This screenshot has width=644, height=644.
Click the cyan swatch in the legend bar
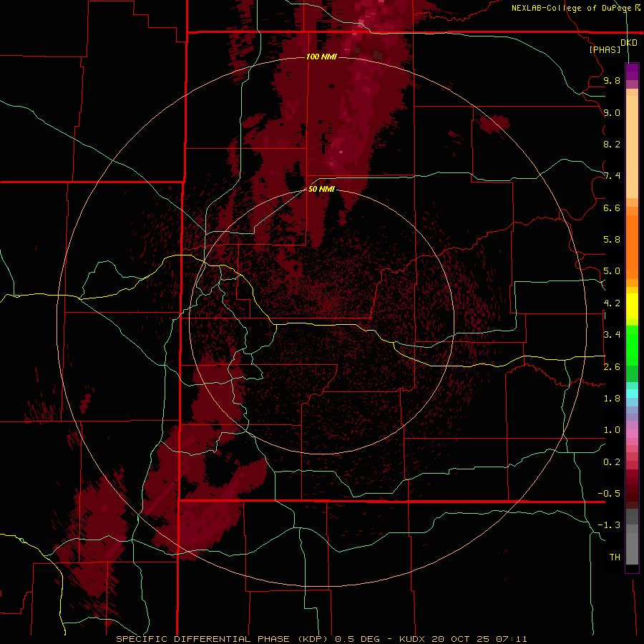tap(632, 394)
